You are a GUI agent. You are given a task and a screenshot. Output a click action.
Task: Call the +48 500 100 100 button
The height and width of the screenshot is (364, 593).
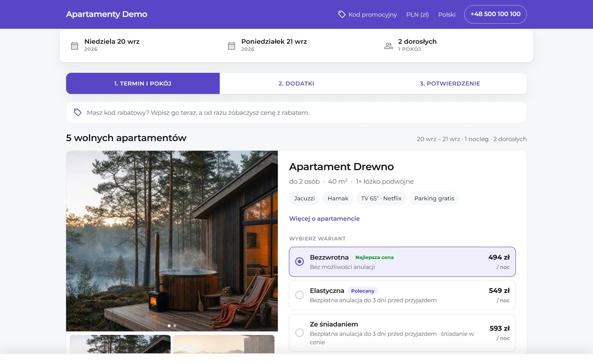point(495,14)
